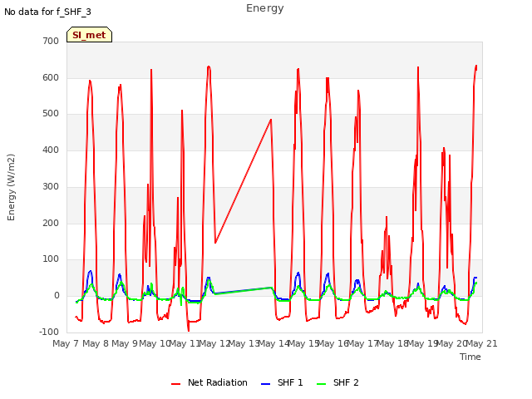Click the 500 y-axis tick label
This screenshot has width=532, height=399.
pos(51,114)
